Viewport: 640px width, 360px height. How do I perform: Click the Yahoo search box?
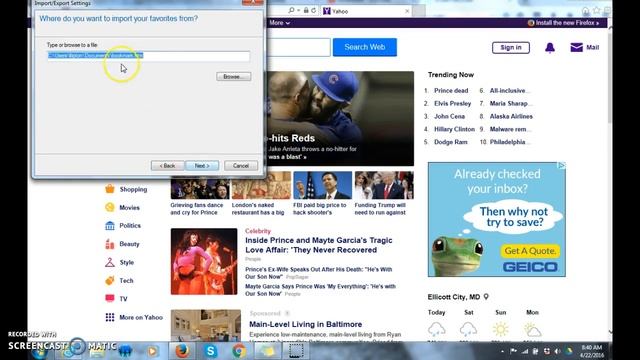[x=298, y=47]
